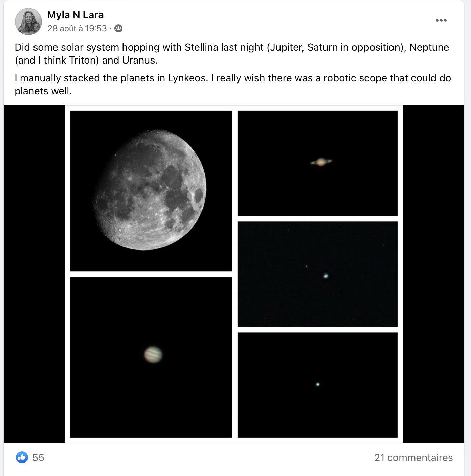Click Myla N Lara's profile picture

click(x=28, y=22)
